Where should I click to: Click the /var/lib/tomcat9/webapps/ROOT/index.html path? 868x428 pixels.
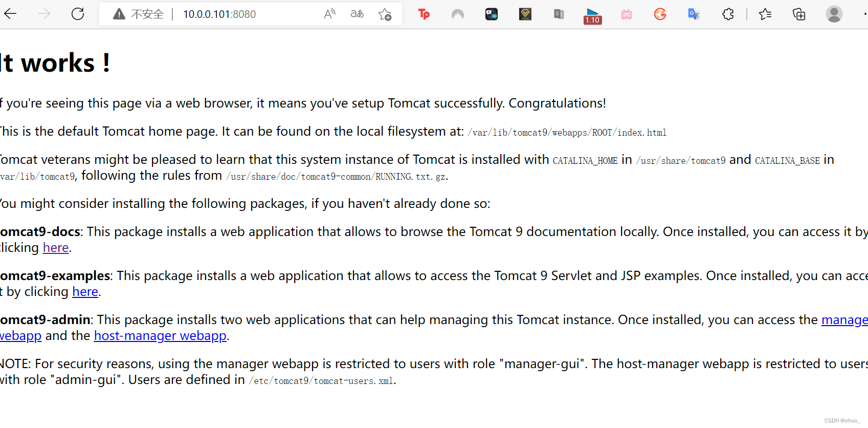(567, 133)
